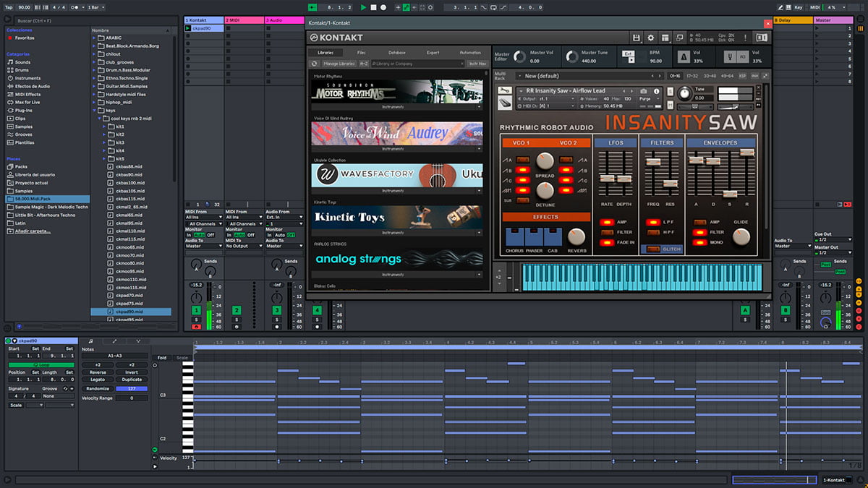Toggle VCO 1 SUB oscillator switch

pos(522,200)
